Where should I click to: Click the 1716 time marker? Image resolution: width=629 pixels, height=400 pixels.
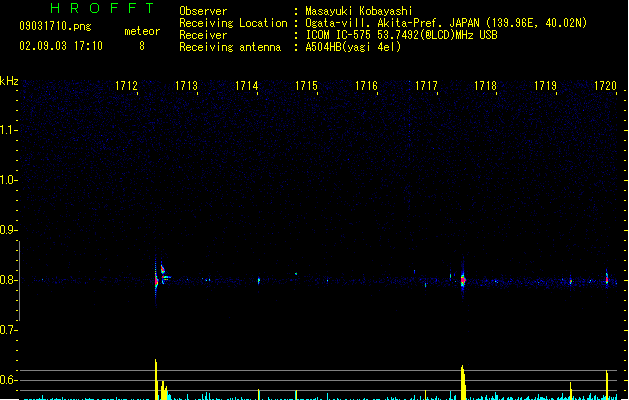coord(366,86)
